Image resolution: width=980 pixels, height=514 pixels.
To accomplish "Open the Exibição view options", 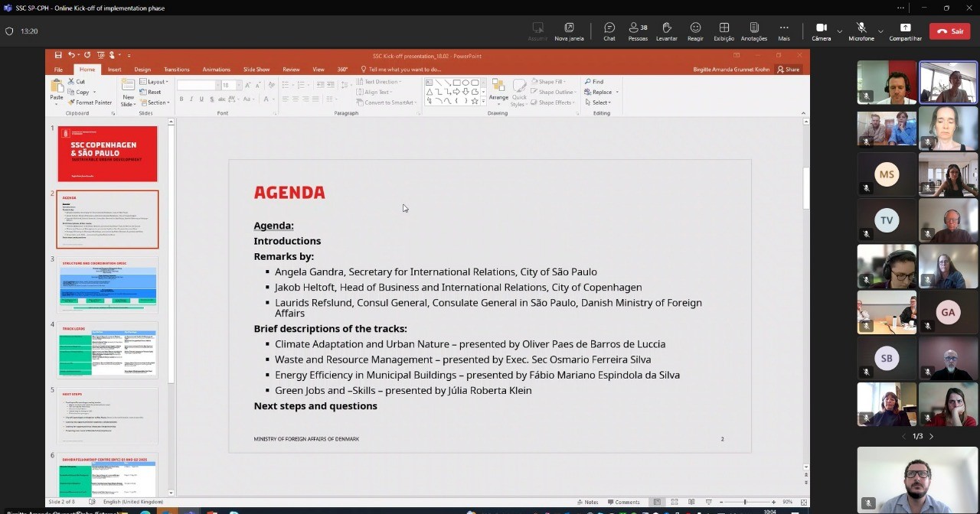I will 724,31.
